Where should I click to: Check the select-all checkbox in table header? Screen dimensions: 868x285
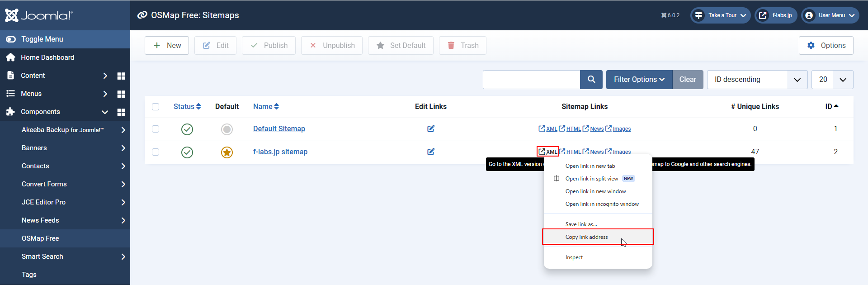[x=156, y=107]
